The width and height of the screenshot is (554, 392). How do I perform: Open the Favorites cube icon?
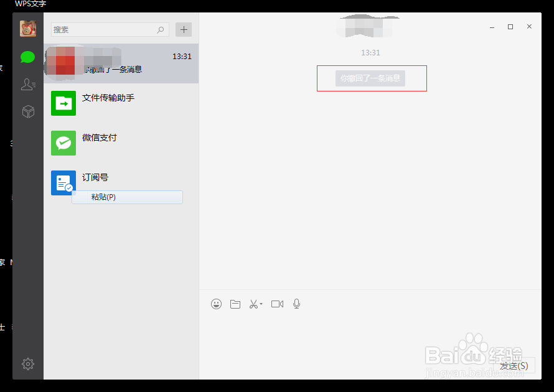point(28,111)
